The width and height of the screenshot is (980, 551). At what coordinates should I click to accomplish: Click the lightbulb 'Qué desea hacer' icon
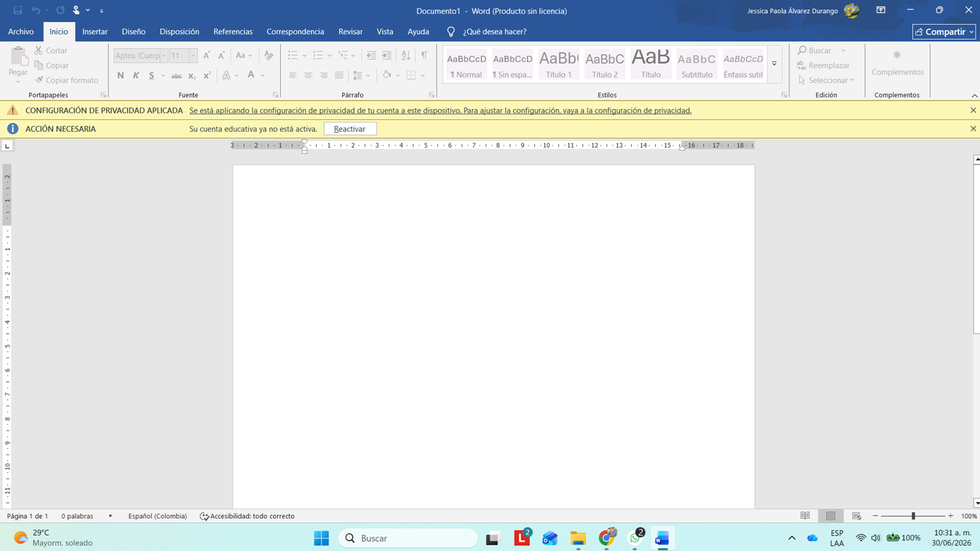point(451,31)
